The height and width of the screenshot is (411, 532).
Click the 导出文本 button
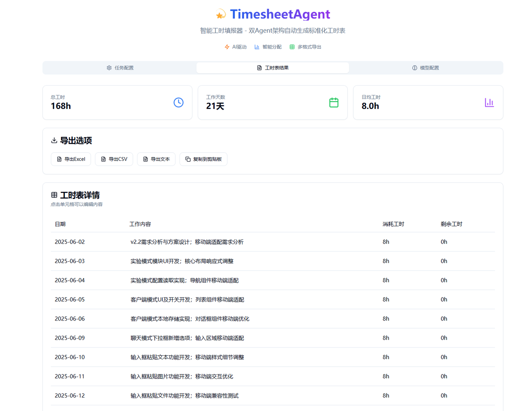click(156, 159)
